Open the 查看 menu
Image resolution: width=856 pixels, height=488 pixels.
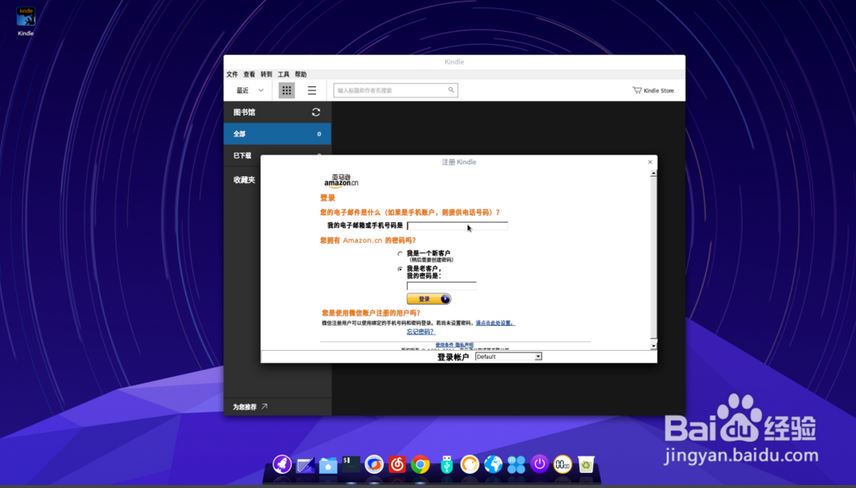[x=249, y=74]
